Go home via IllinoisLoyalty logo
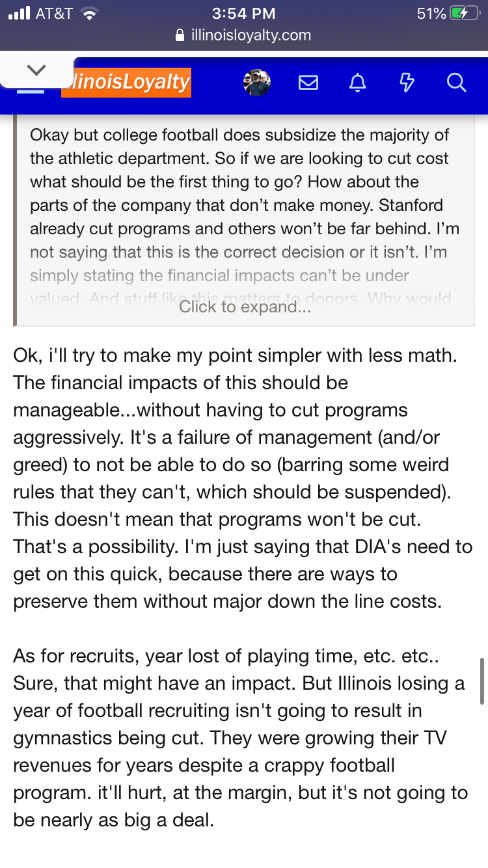Screen dimensions: 488x868 coord(126,83)
